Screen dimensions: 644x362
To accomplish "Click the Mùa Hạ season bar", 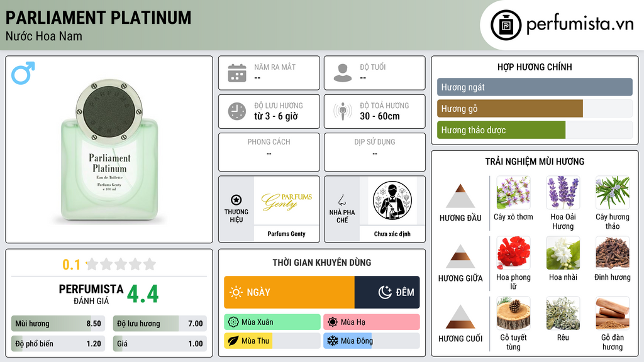I will 371,322.
